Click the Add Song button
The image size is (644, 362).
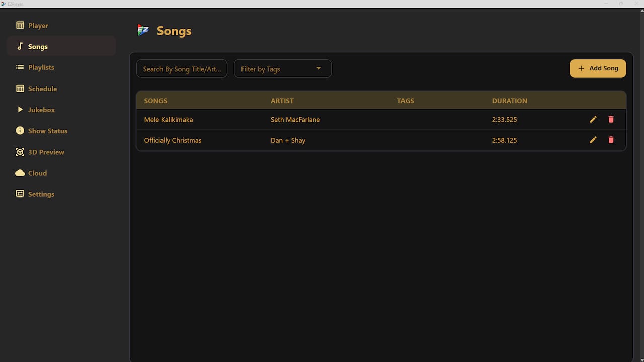pos(598,68)
